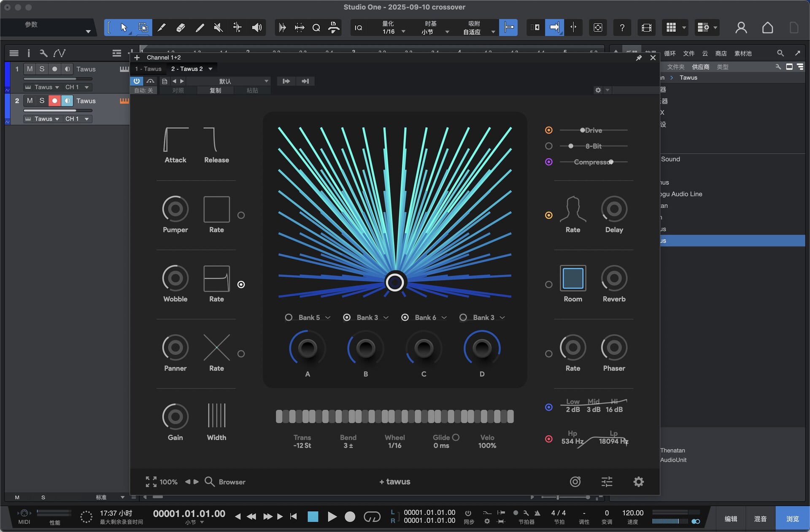This screenshot has width=810, height=532.
Task: Toggle the Delay effect on
Action: [548, 215]
